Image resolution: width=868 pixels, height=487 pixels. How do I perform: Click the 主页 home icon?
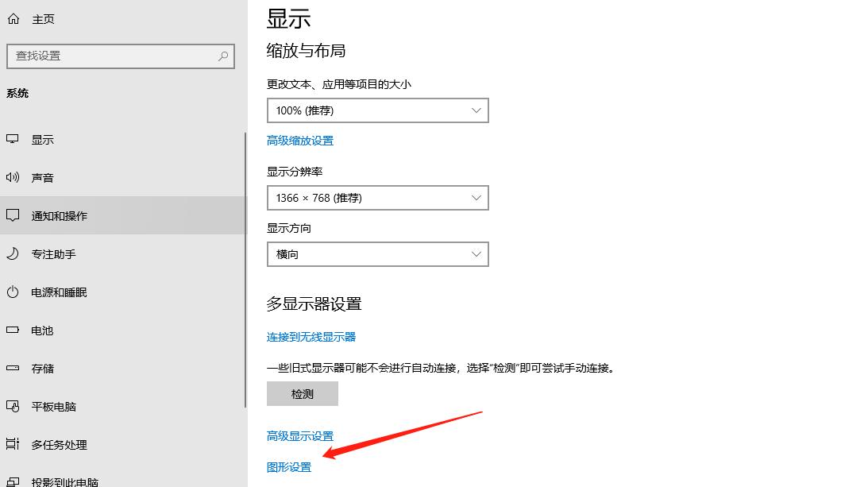point(13,18)
